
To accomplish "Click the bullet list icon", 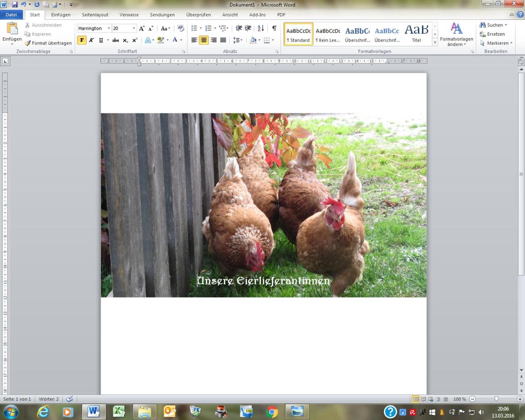I will (x=194, y=28).
